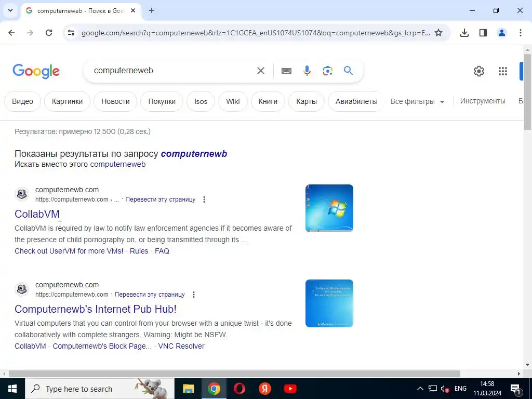Open site information icon in address bar
This screenshot has height=399, width=532.
(x=71, y=33)
